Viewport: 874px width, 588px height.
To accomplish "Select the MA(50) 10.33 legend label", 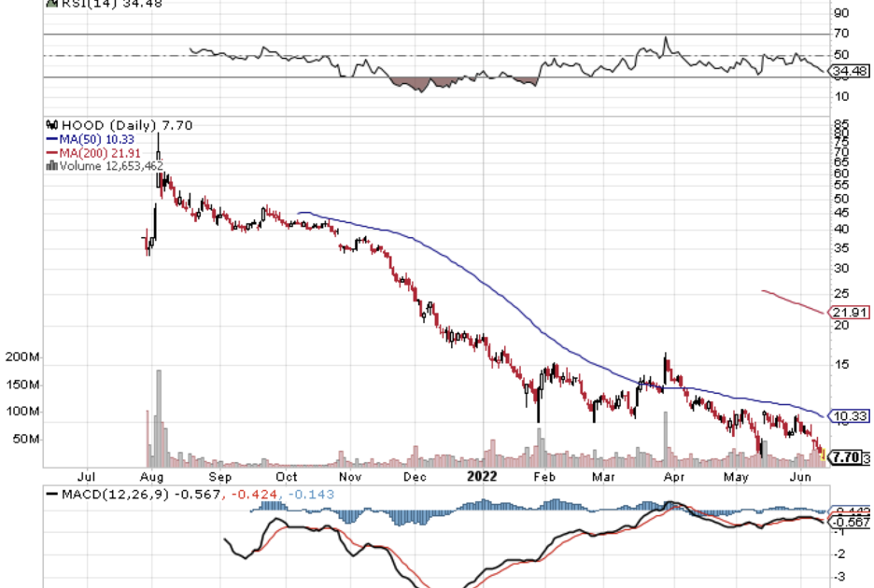I will point(96,139).
